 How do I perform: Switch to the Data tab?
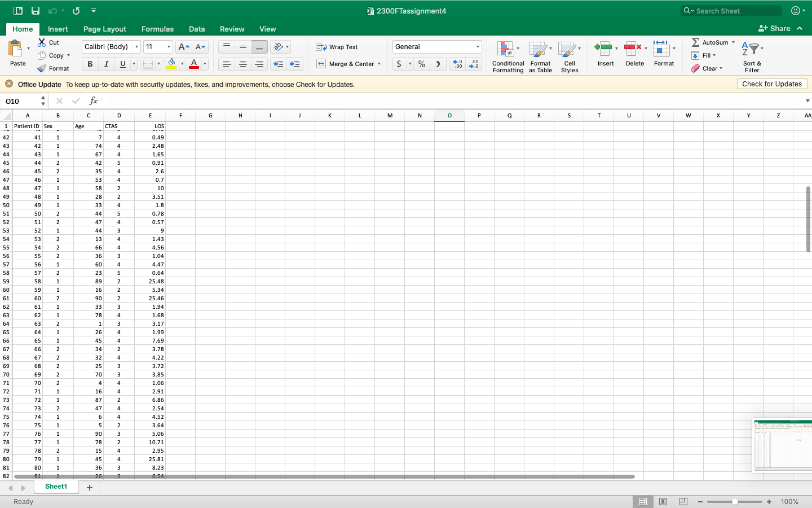click(x=197, y=29)
